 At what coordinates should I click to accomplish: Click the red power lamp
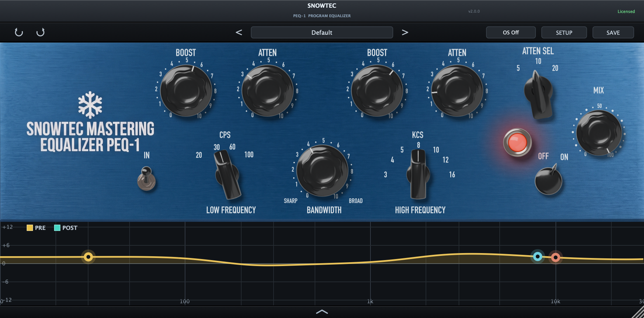coord(517,143)
